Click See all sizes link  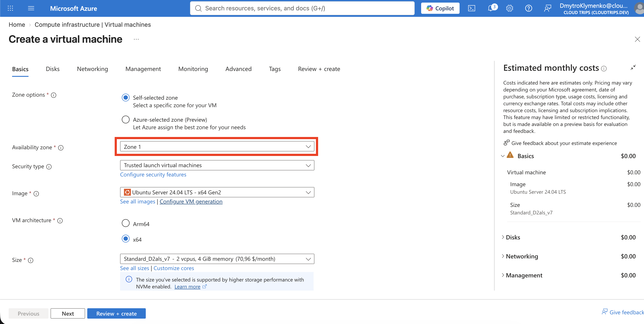pyautogui.click(x=135, y=268)
